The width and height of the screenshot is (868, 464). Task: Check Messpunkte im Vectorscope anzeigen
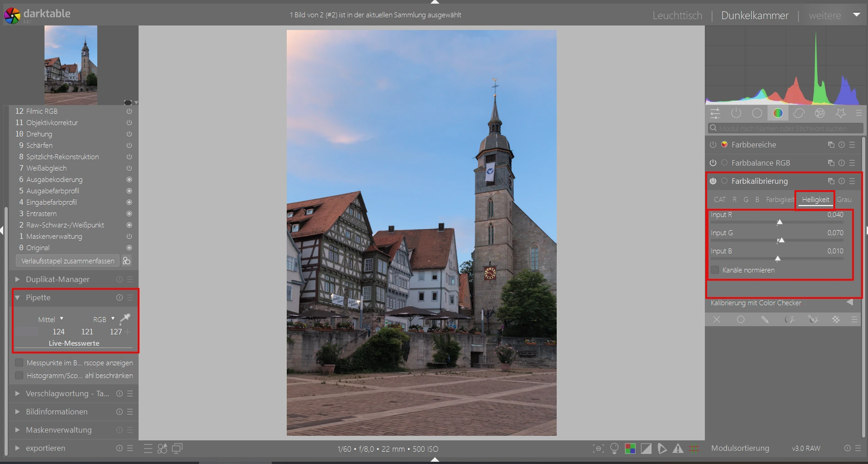(19, 363)
